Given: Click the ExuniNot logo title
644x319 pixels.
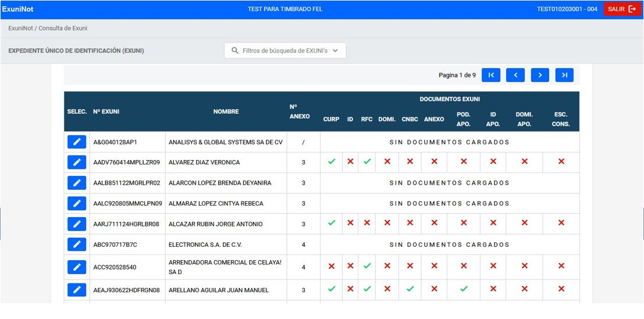Looking at the screenshot, I should pos(17,9).
